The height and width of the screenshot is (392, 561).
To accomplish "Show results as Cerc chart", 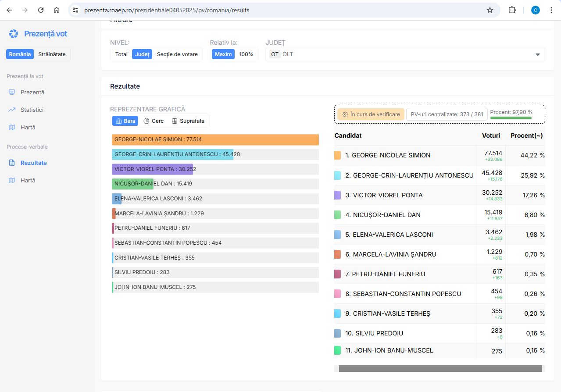I will pos(154,121).
